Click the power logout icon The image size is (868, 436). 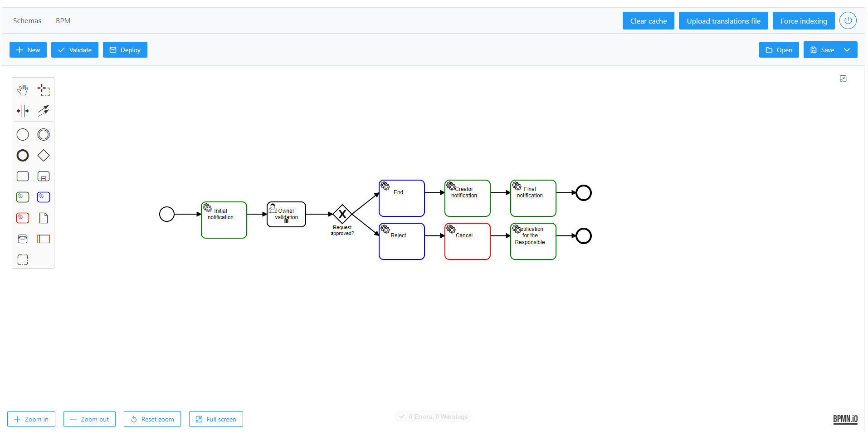848,21
